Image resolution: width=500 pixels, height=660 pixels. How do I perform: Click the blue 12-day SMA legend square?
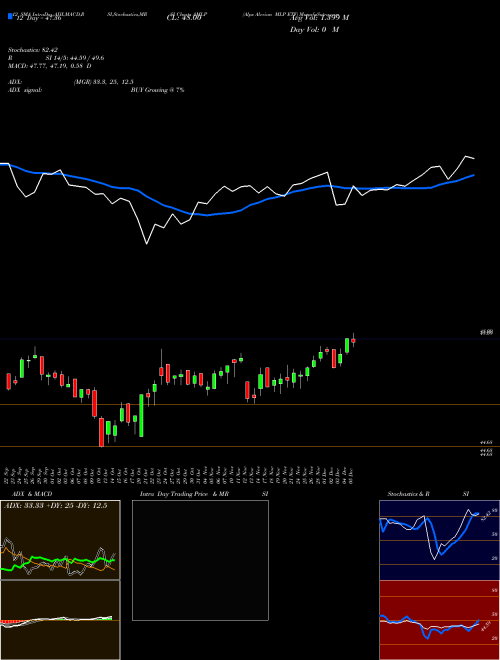pyautogui.click(x=10, y=17)
